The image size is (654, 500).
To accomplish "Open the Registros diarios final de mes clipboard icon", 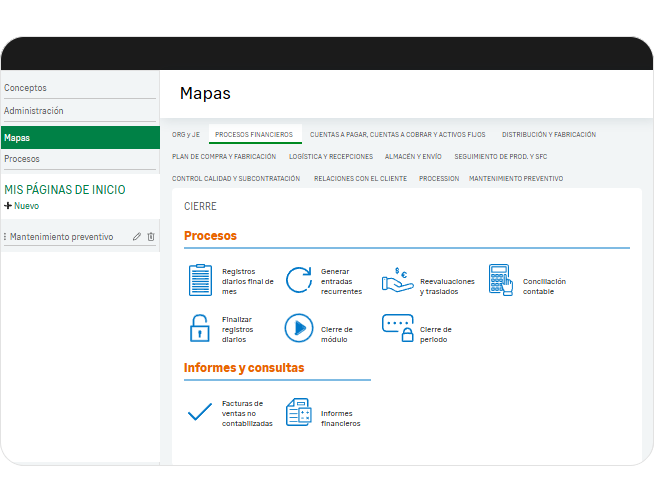I will [201, 281].
